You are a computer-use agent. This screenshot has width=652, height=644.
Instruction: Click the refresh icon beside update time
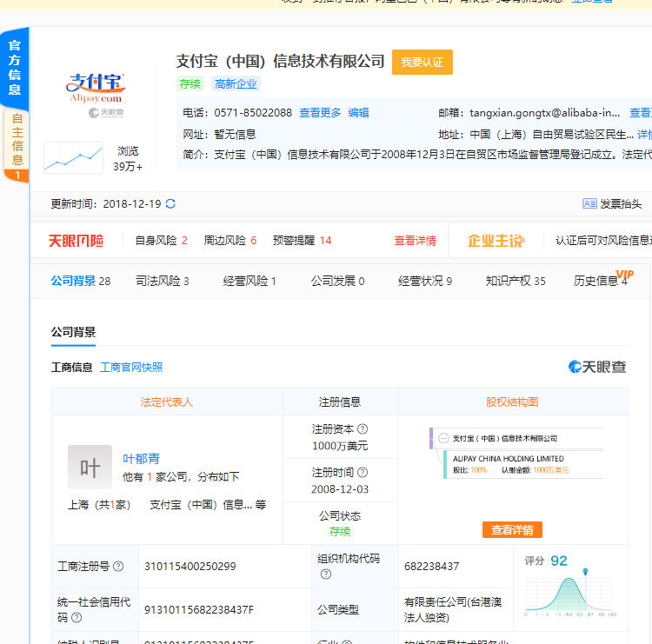[170, 203]
